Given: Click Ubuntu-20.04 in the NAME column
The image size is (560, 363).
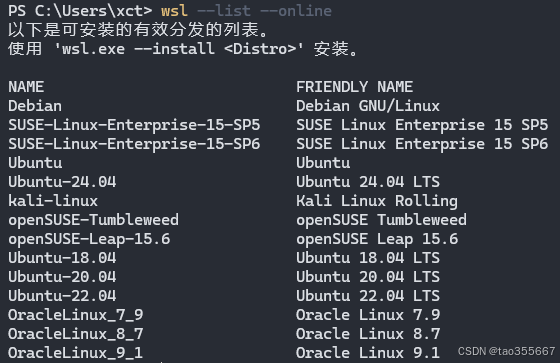Looking at the screenshot, I should [x=62, y=277].
